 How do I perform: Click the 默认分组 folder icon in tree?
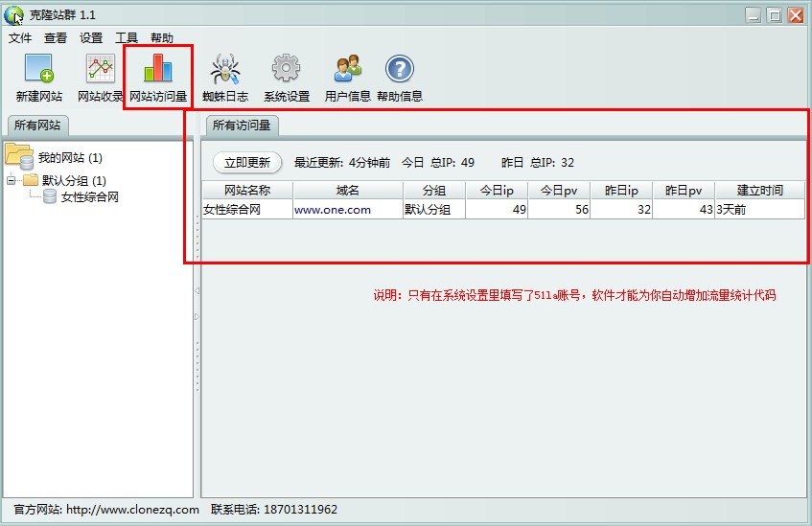point(31,180)
